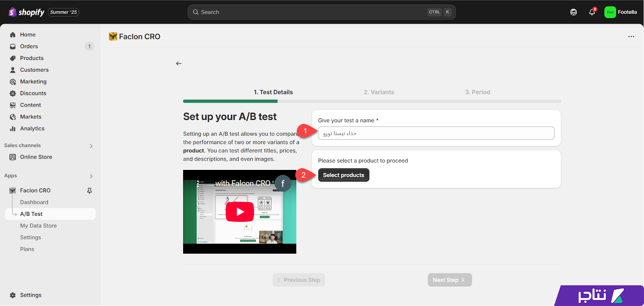Click the Faclon CRO header logo

[113, 37]
